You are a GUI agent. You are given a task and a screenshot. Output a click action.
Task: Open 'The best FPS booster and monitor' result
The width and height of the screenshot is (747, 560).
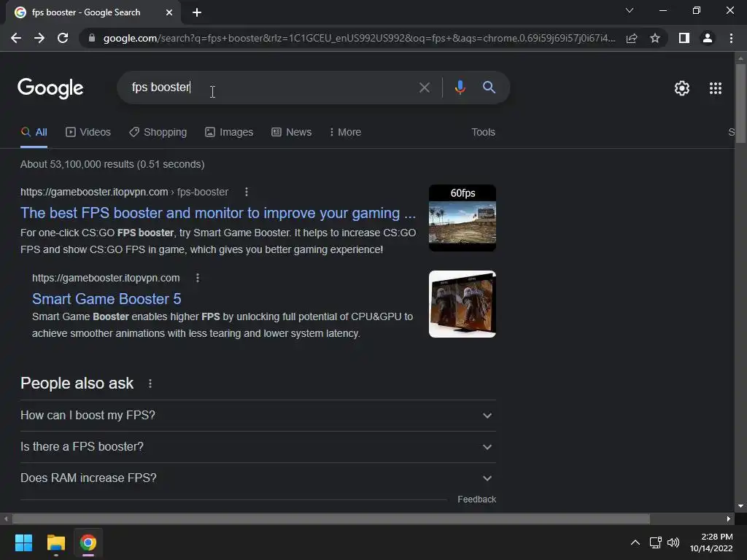[217, 213]
